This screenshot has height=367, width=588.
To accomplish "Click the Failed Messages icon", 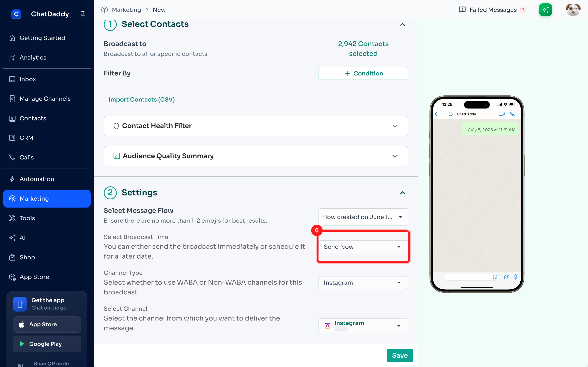I will tap(462, 10).
